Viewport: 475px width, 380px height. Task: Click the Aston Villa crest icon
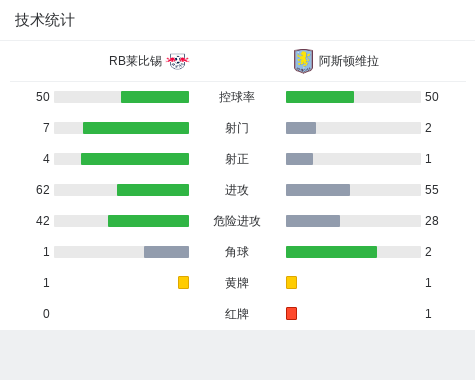point(303,61)
